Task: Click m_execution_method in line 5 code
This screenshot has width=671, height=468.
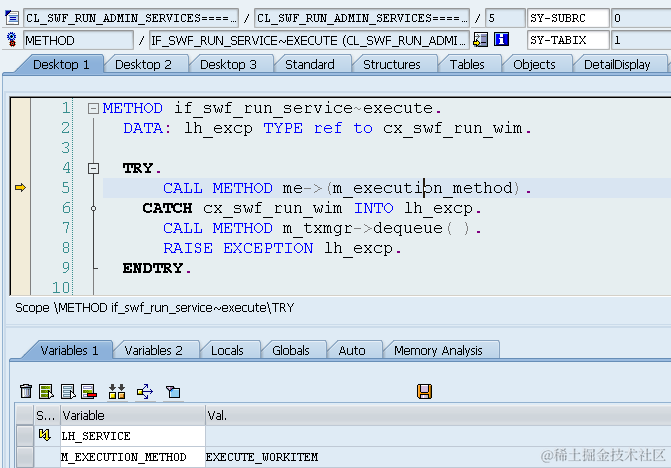Action: point(422,188)
